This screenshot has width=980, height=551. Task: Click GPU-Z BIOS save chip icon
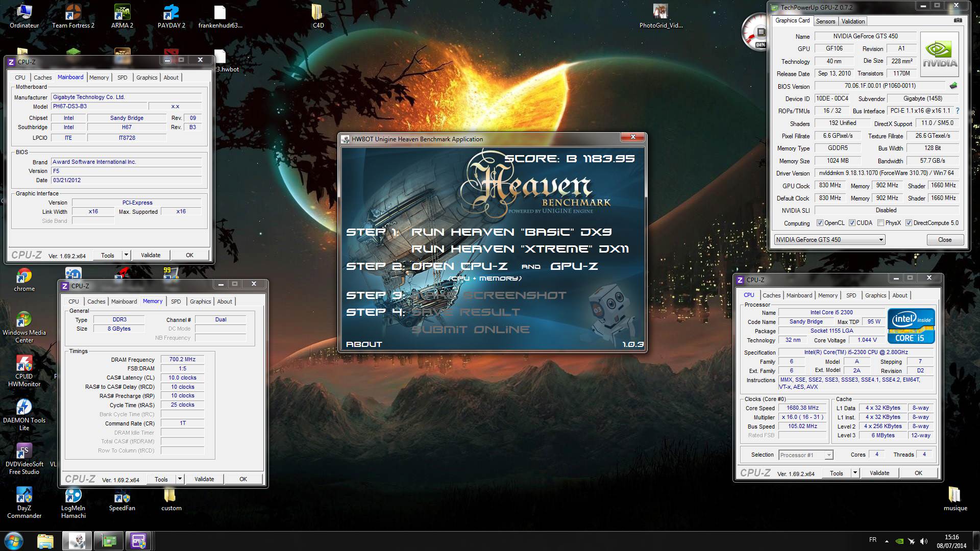coord(953,86)
